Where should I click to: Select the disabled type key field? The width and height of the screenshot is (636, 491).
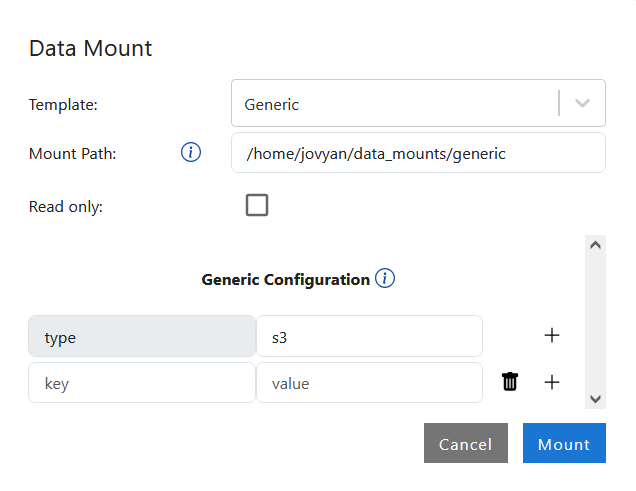(142, 337)
